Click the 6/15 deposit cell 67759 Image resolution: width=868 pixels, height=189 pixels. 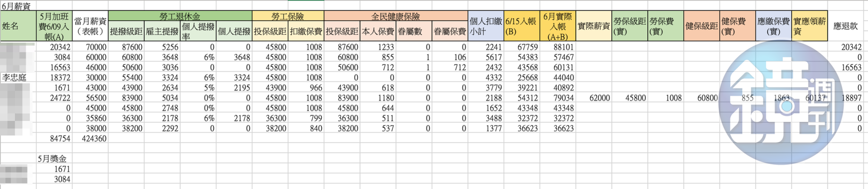coord(521,47)
